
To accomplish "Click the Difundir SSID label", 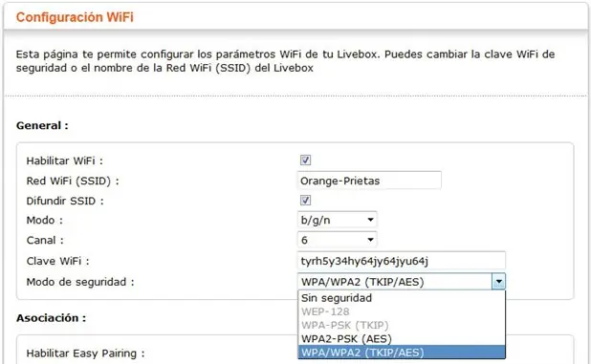I will coord(65,201).
